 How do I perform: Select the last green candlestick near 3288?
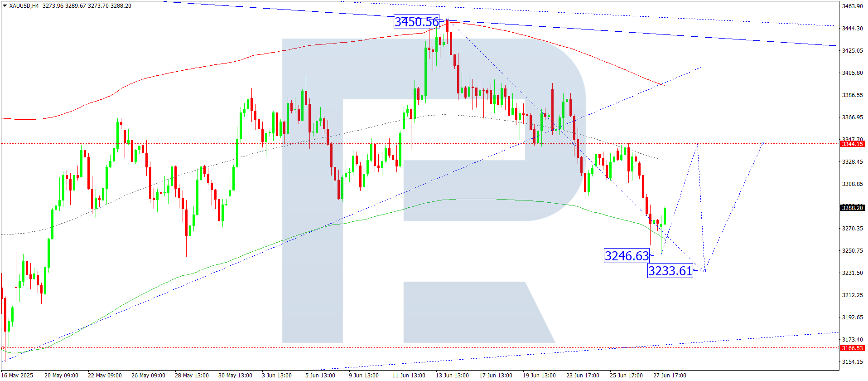pyautogui.click(x=665, y=215)
